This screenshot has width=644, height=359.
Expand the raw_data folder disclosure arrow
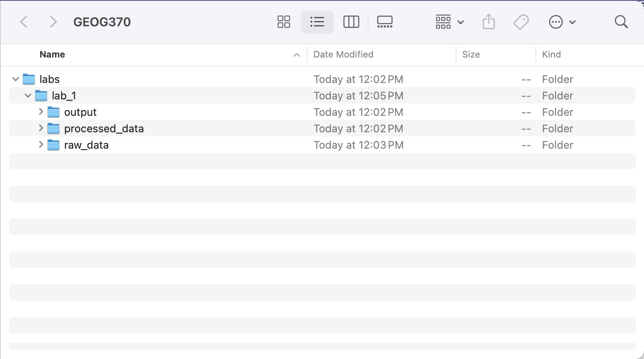tap(41, 145)
